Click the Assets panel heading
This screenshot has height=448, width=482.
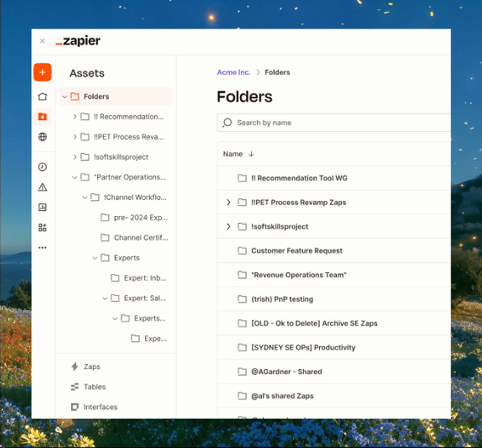[x=87, y=73]
